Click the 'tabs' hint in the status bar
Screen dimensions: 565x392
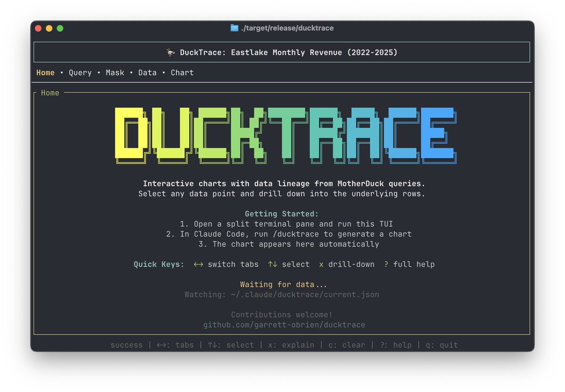[175, 345]
